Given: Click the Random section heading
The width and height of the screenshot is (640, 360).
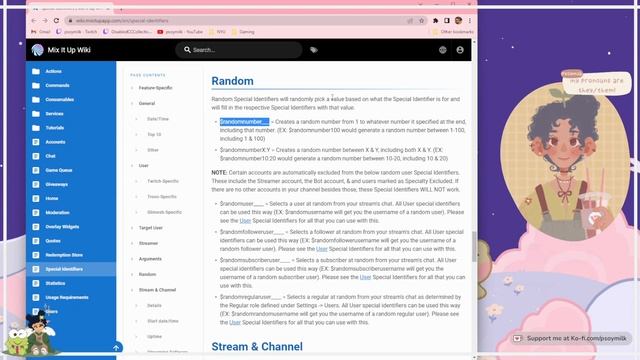Looking at the screenshot, I should (x=232, y=81).
